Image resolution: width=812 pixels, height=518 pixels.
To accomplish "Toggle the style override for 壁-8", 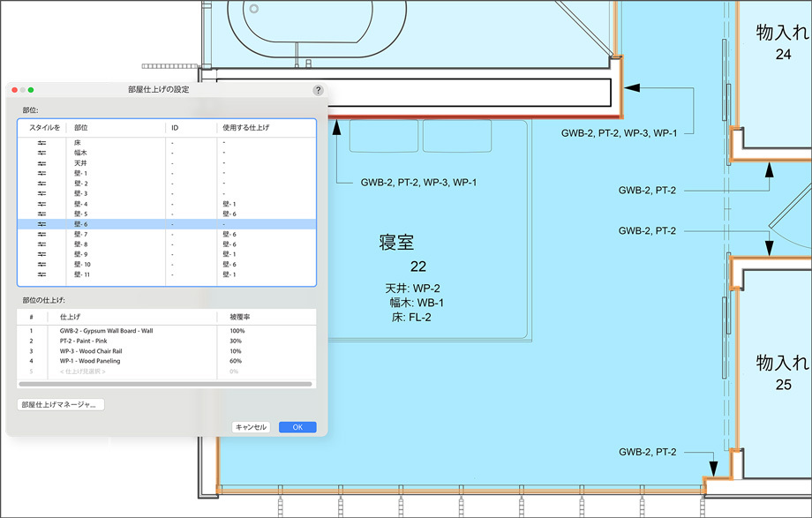I will tap(41, 244).
